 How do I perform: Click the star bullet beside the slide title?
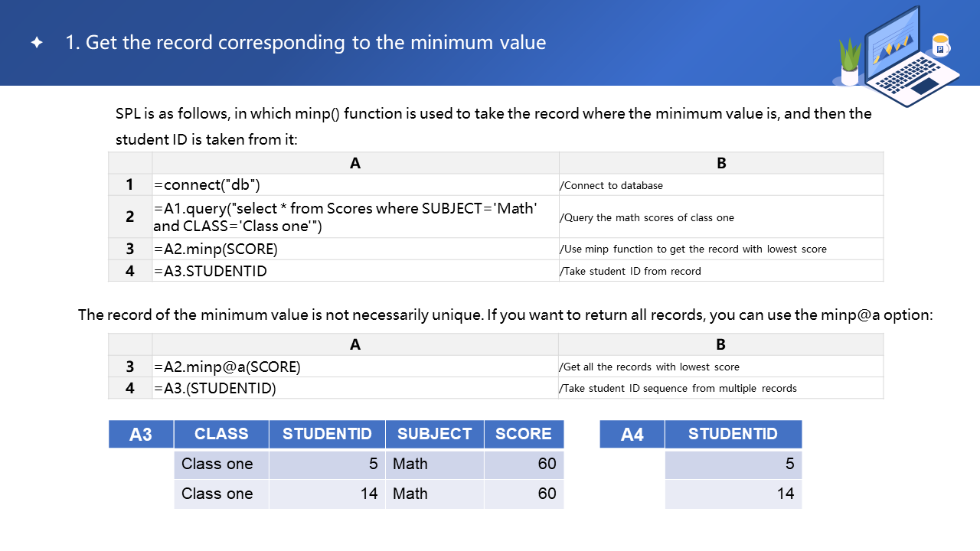click(x=37, y=43)
